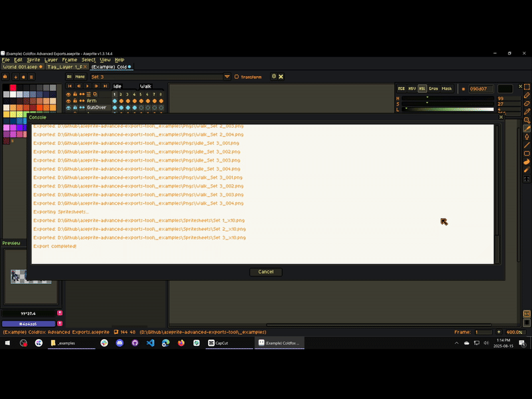Open the Set 3 dropdown arrow
532x399 pixels.
coord(227,76)
